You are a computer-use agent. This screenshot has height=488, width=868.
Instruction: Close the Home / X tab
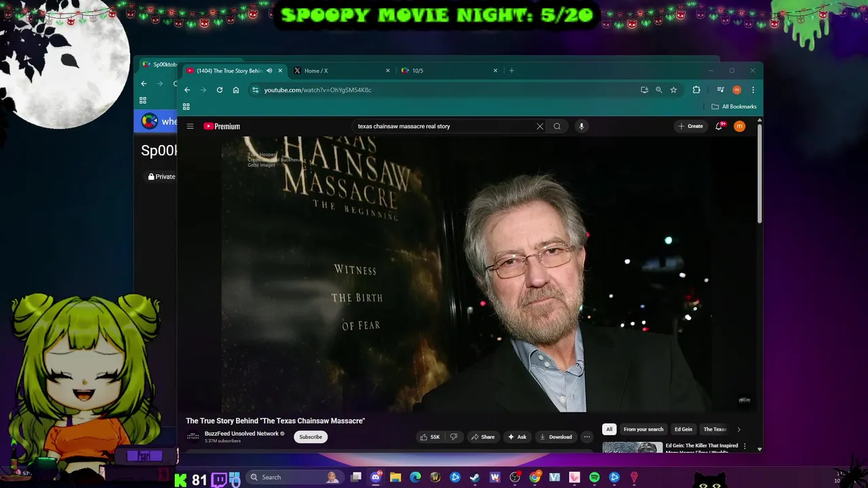[388, 70]
